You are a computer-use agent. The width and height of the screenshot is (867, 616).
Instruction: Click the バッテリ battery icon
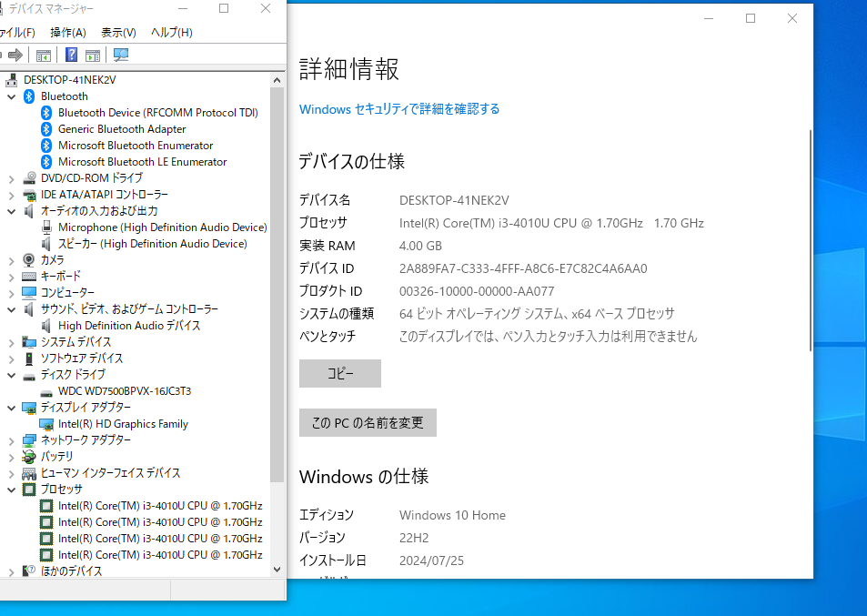click(29, 457)
